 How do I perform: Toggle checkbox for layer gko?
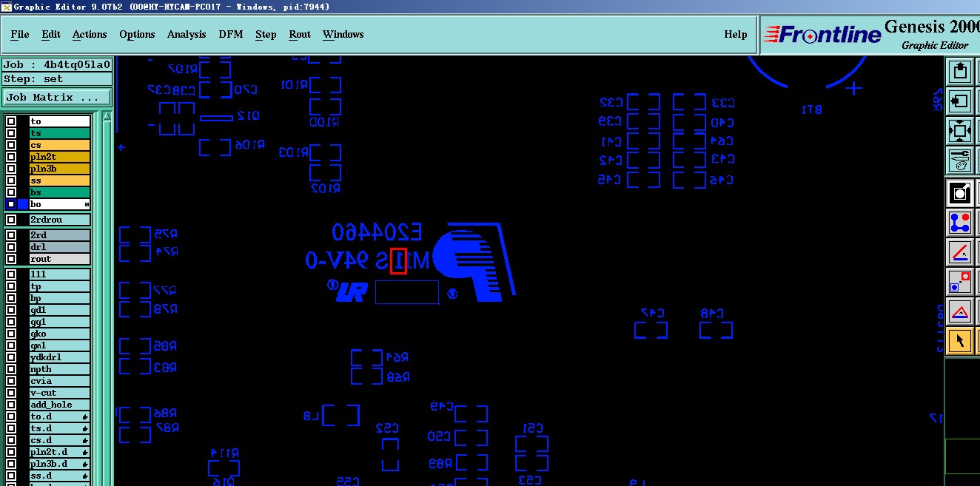click(x=11, y=334)
